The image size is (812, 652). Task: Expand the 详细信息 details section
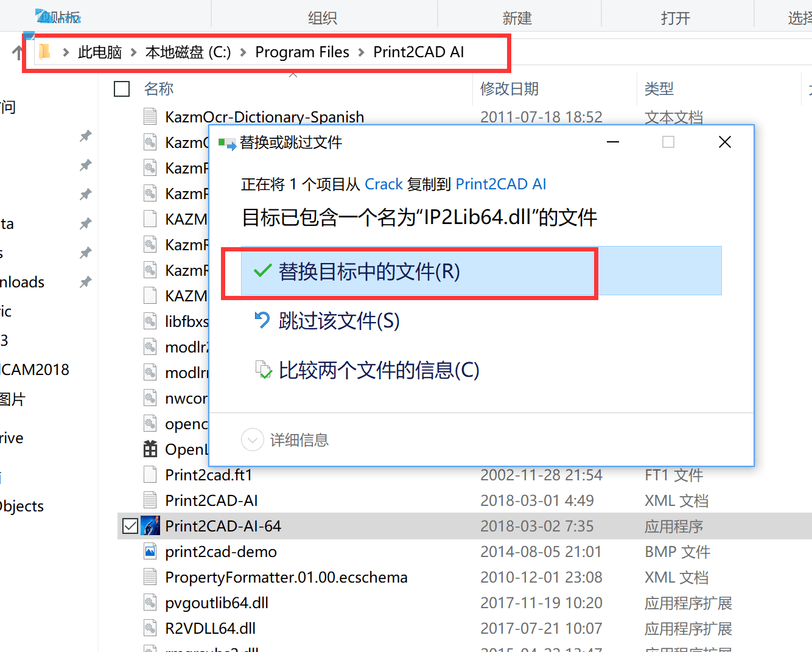tap(253, 440)
